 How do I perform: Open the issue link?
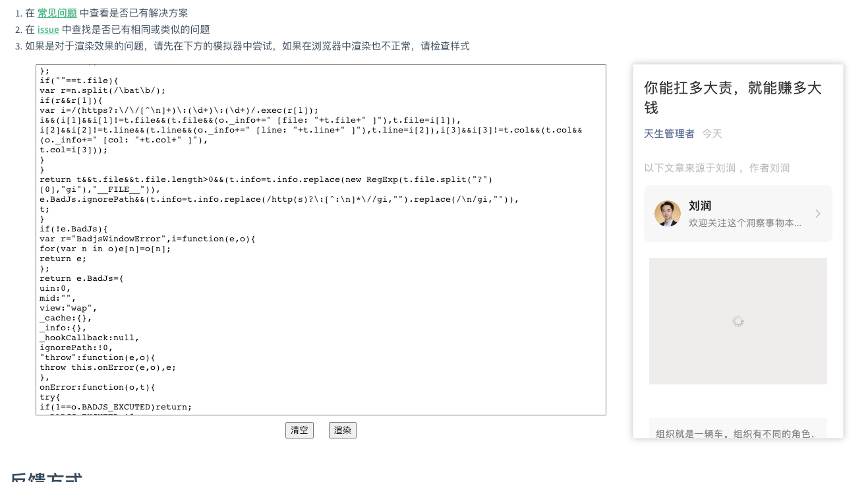(48, 29)
